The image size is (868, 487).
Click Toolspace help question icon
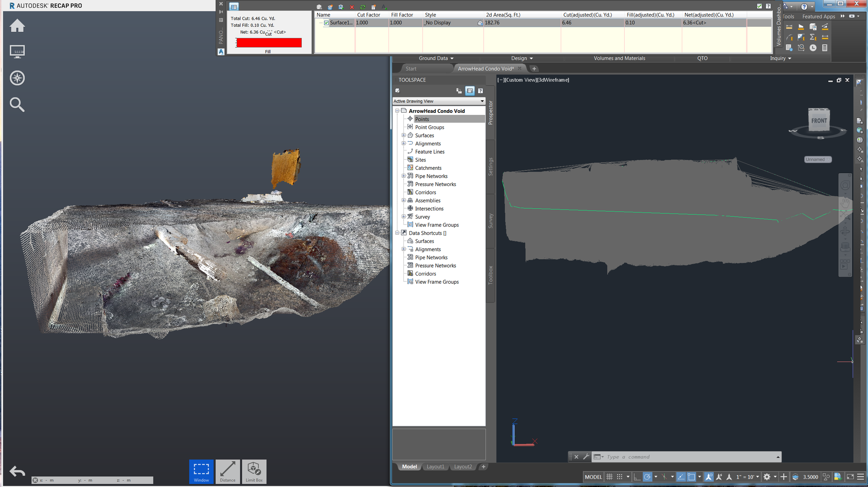[x=480, y=91]
